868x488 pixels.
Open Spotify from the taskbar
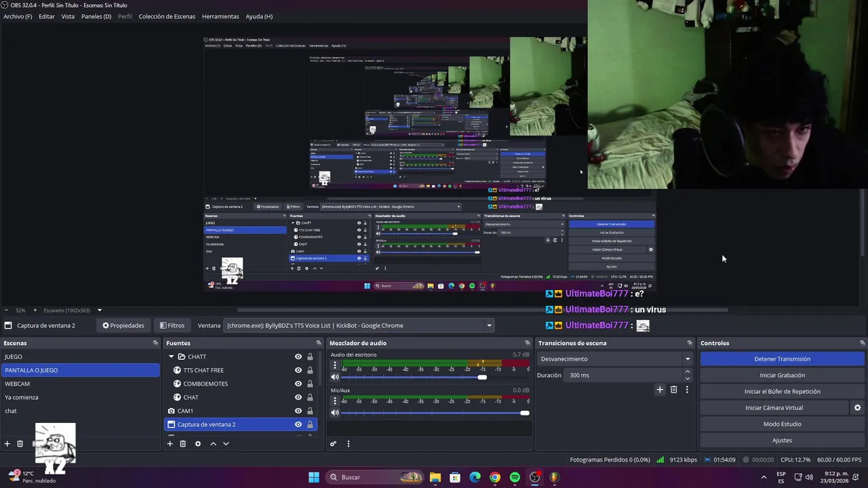click(515, 477)
